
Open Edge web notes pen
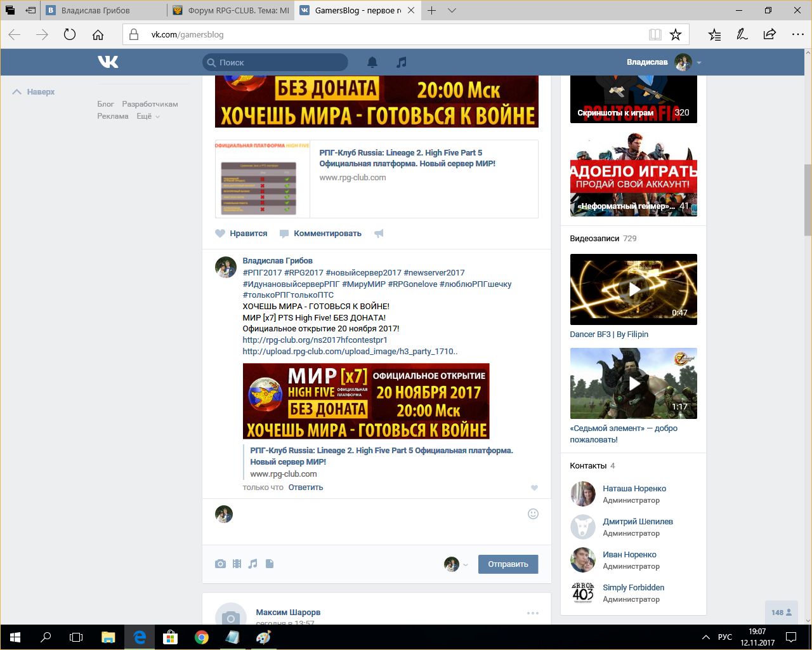(x=742, y=35)
